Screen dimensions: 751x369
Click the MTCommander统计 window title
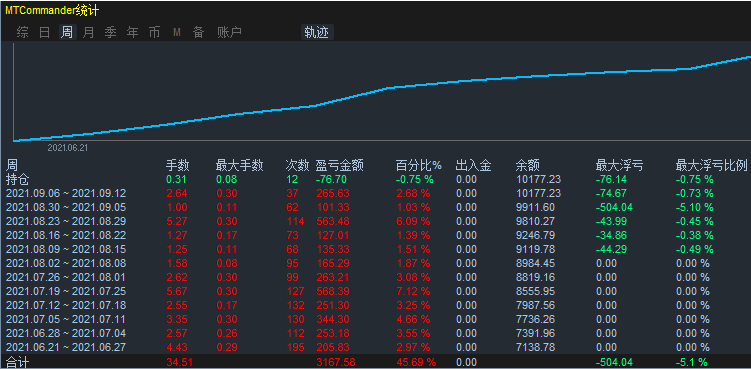(x=52, y=11)
